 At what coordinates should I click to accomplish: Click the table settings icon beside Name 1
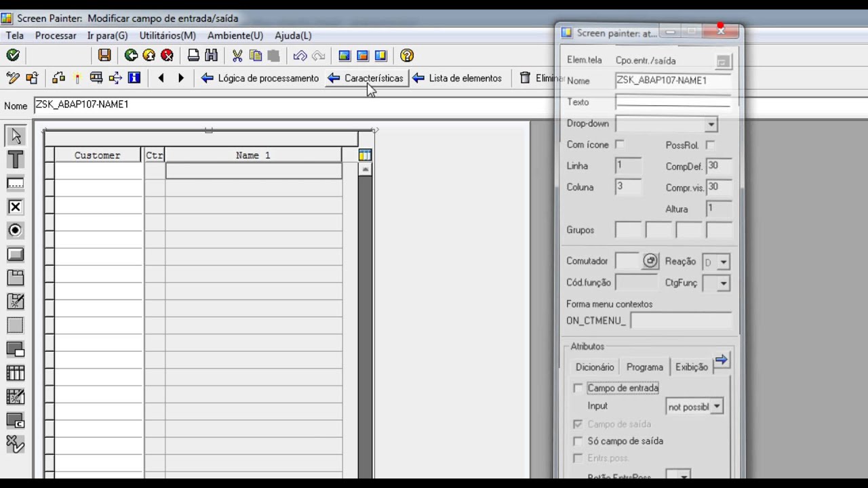pos(365,155)
